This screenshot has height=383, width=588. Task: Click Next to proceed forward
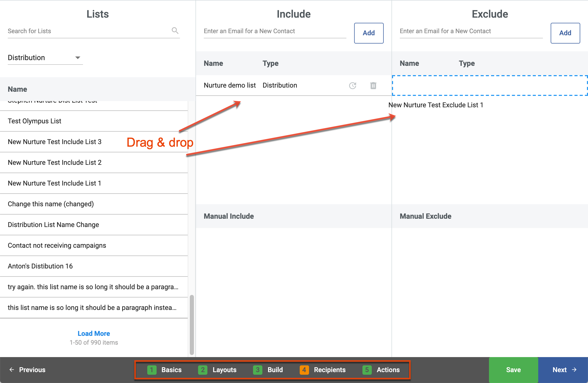pyautogui.click(x=563, y=370)
